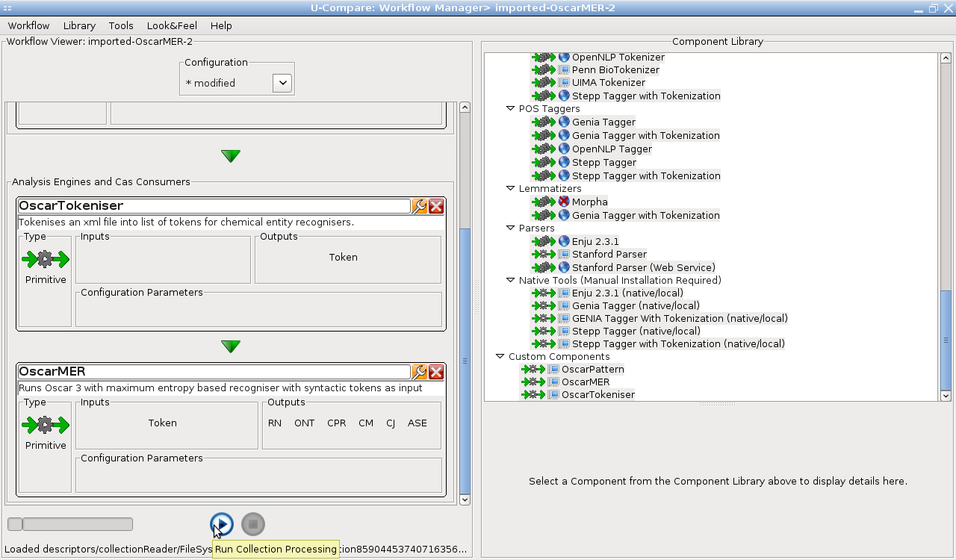
Task: Collapse the Custom Components tree node
Action: [x=500, y=357]
